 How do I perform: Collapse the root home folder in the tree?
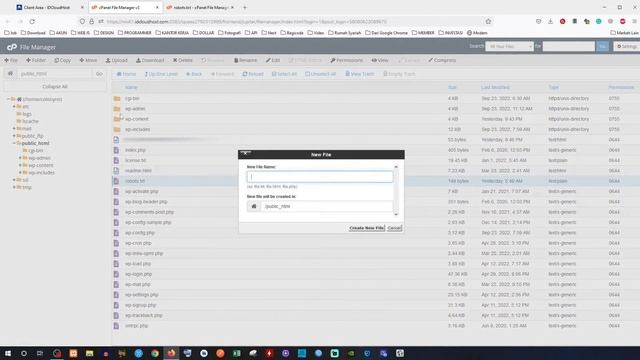pyautogui.click(x=8, y=99)
